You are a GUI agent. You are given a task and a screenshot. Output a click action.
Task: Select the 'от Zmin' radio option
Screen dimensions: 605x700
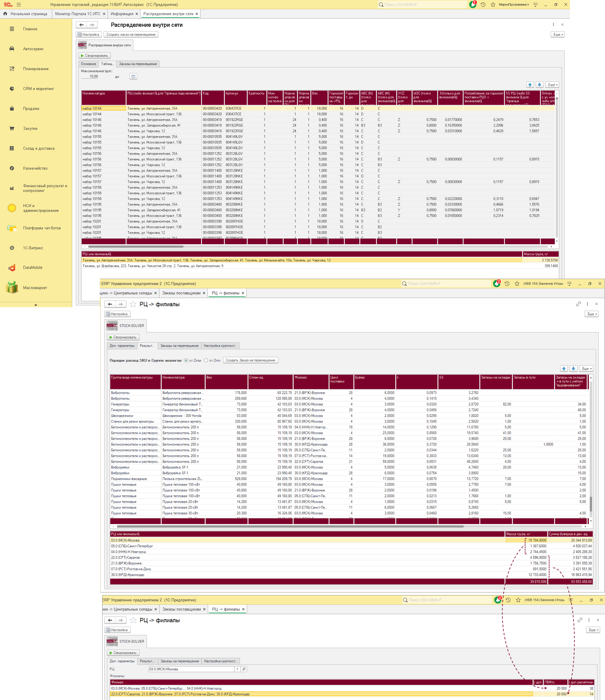pos(206,360)
